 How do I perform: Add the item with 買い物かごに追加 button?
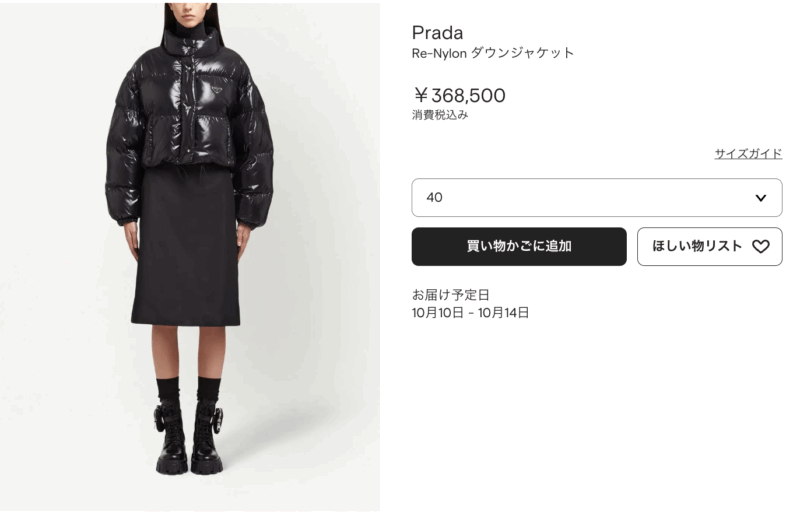tap(519, 246)
